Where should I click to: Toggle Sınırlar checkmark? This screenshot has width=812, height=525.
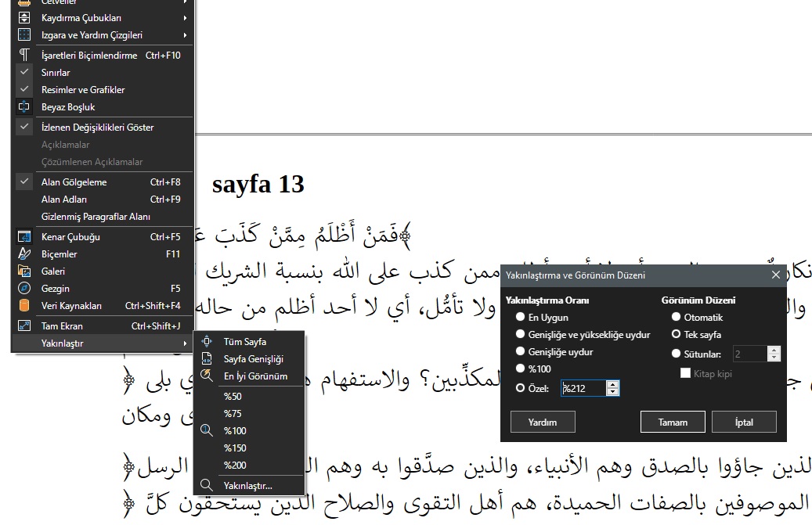[23, 72]
